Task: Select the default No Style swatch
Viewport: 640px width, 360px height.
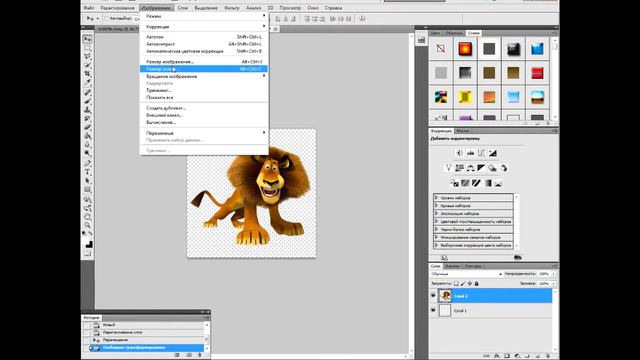Action: (441, 49)
